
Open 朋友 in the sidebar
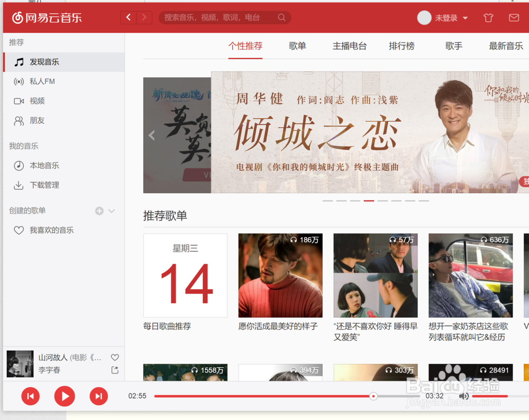tap(64, 121)
